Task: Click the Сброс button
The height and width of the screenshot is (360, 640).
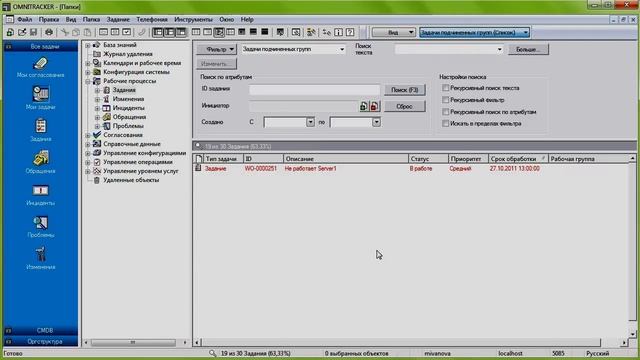Action: click(x=404, y=106)
